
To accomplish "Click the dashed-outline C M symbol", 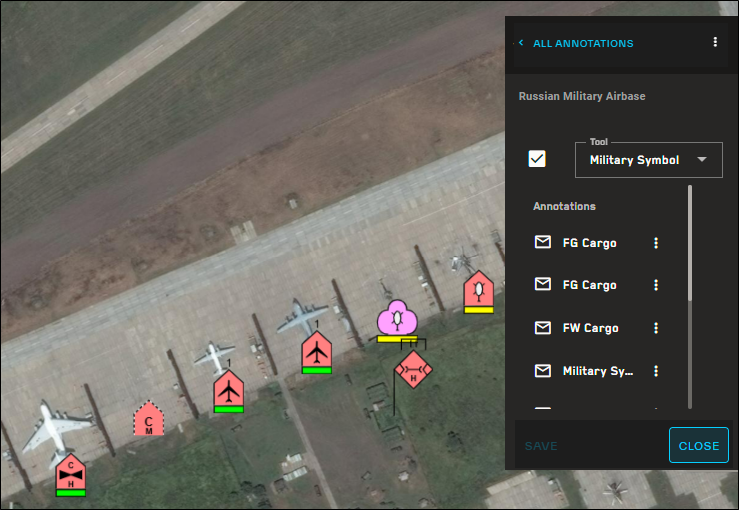I will 148,420.
